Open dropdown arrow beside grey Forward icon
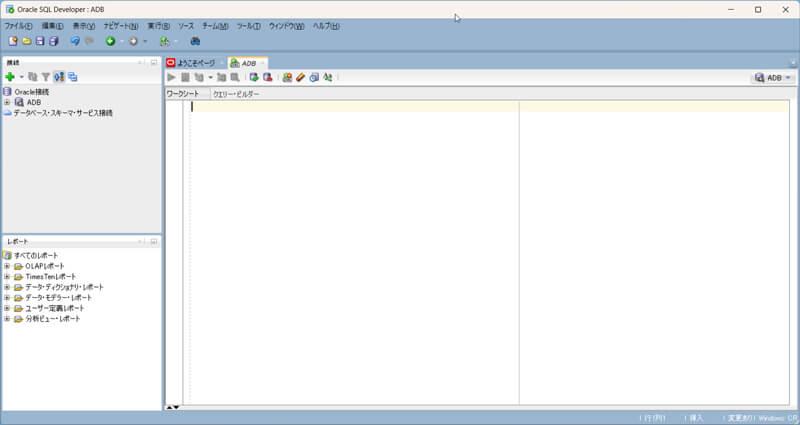Image resolution: width=800 pixels, height=425 pixels. coord(145,41)
